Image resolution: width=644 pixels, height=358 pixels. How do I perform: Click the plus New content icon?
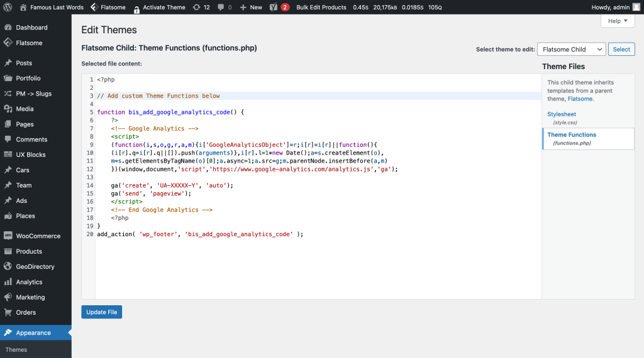tap(243, 8)
